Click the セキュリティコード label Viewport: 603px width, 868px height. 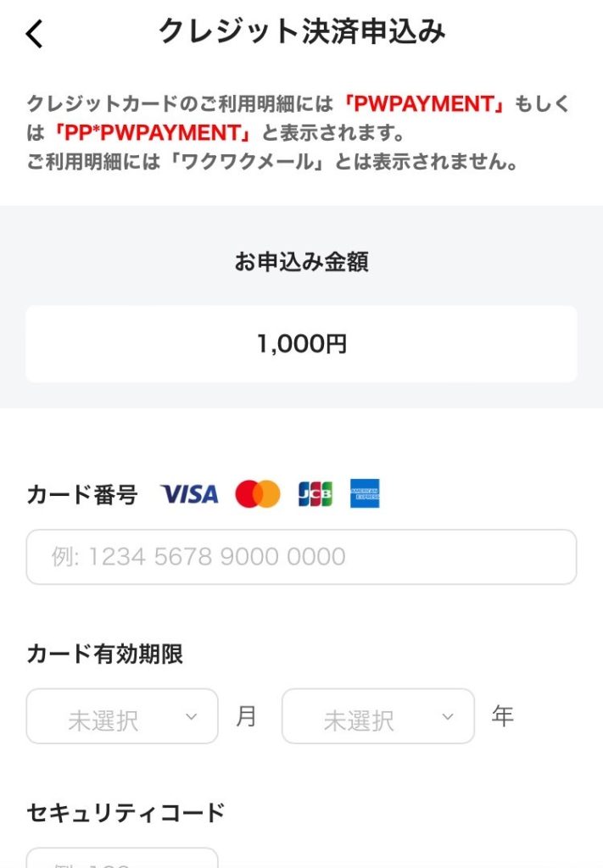[126, 813]
